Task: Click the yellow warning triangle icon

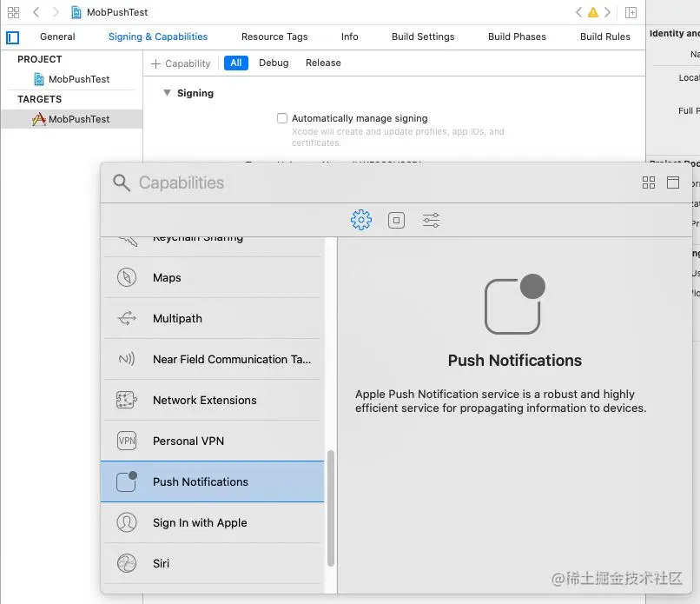Action: 593,12
